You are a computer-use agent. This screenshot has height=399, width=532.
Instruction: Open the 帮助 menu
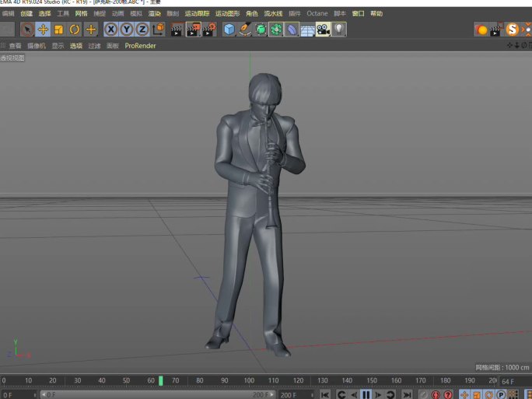(376, 13)
